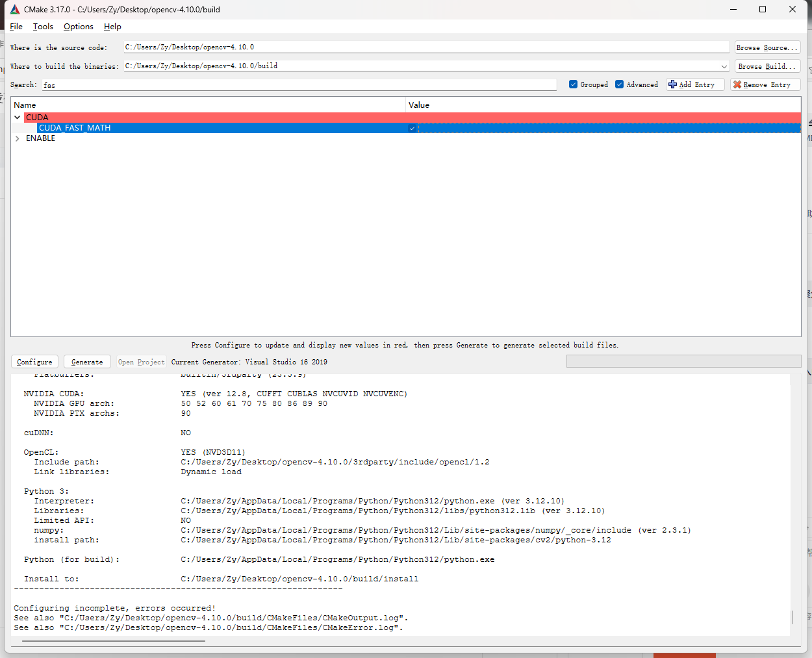Click the 'Search:' label
Image resolution: width=812 pixels, height=658 pixels.
23,85
